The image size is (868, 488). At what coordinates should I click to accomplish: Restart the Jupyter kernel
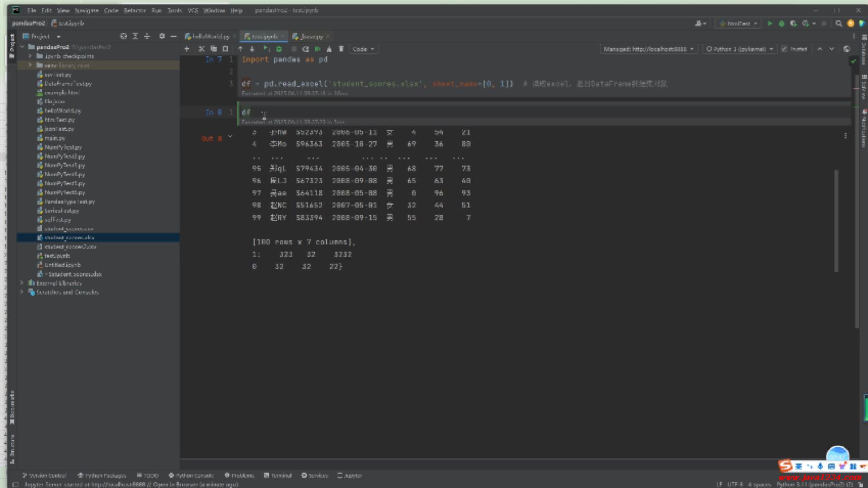(x=306, y=49)
